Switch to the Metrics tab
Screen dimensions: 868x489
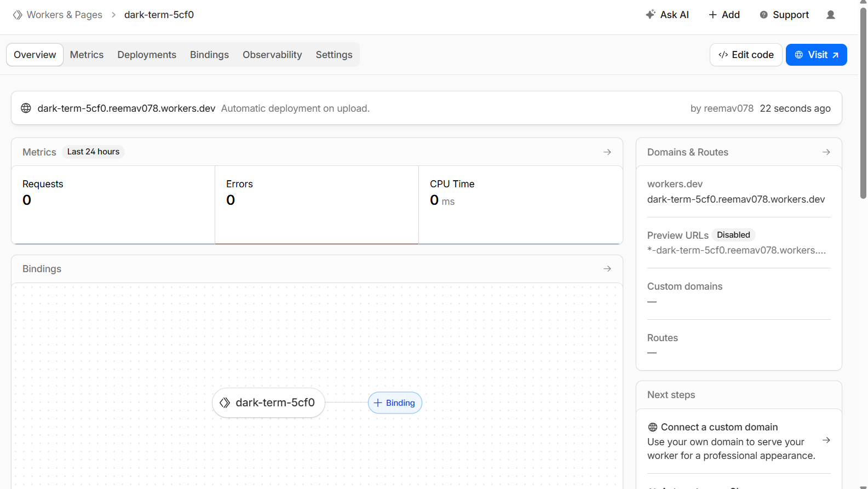coord(87,55)
